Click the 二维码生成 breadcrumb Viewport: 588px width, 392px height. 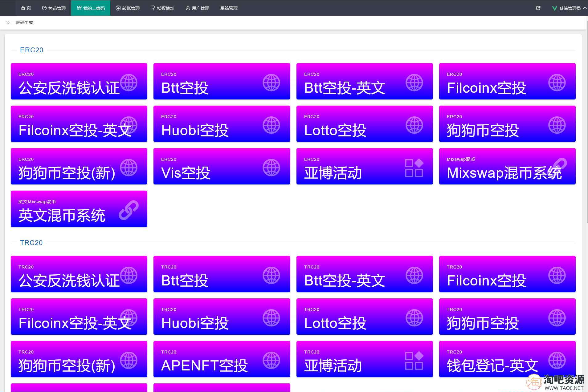(22, 22)
